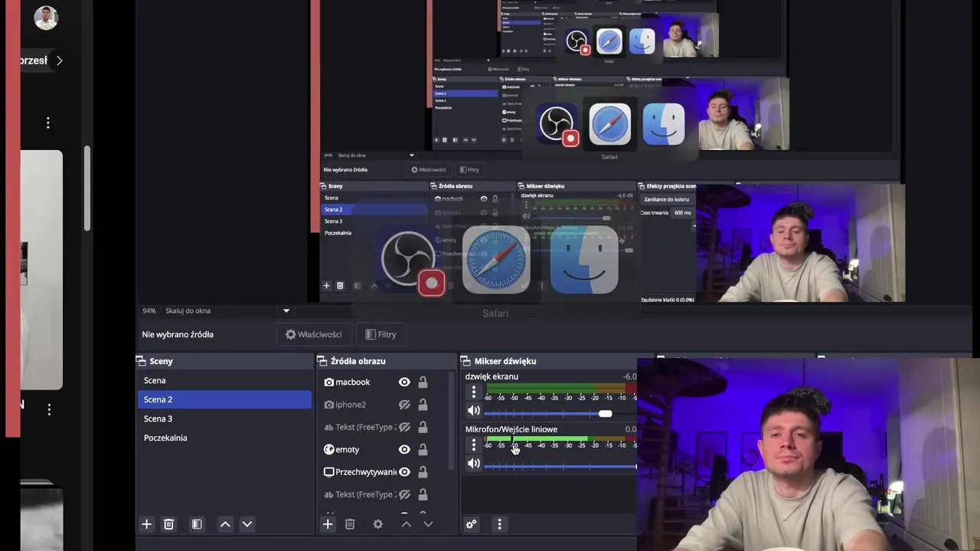Add a new source in Źródła obrazu

pos(328,524)
